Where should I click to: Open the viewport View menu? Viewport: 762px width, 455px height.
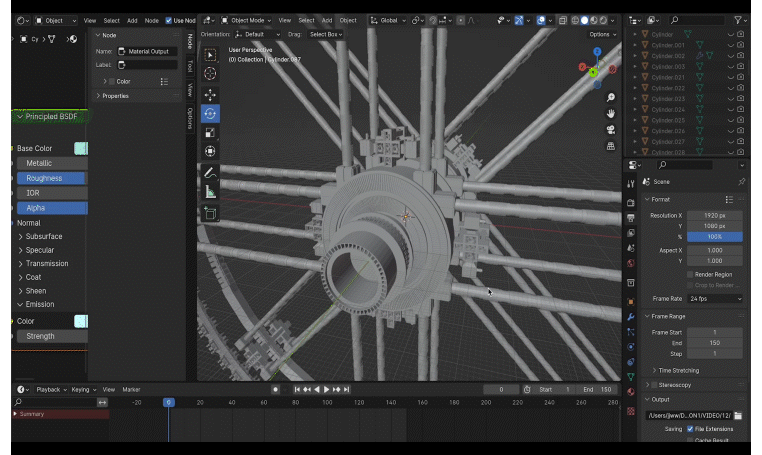click(285, 20)
